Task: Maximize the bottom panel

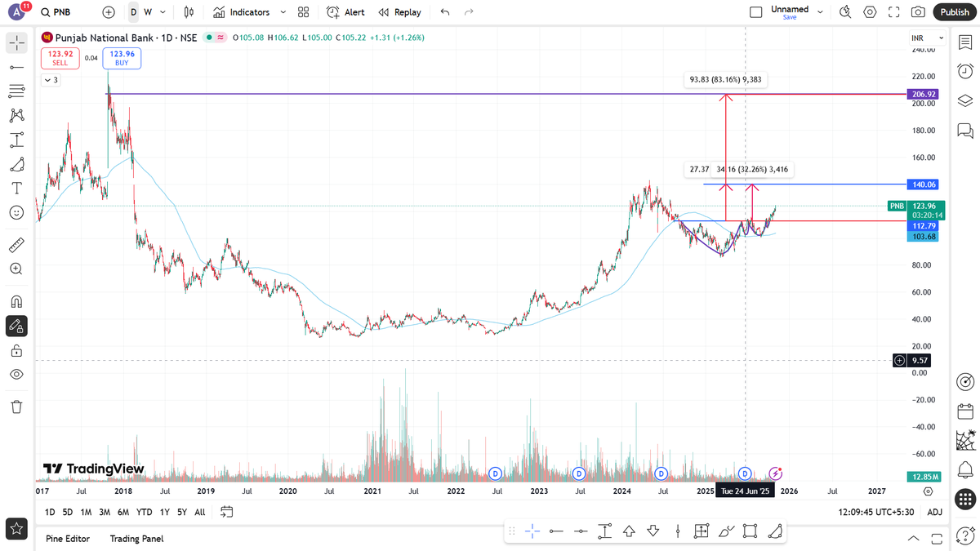Action: (x=936, y=539)
